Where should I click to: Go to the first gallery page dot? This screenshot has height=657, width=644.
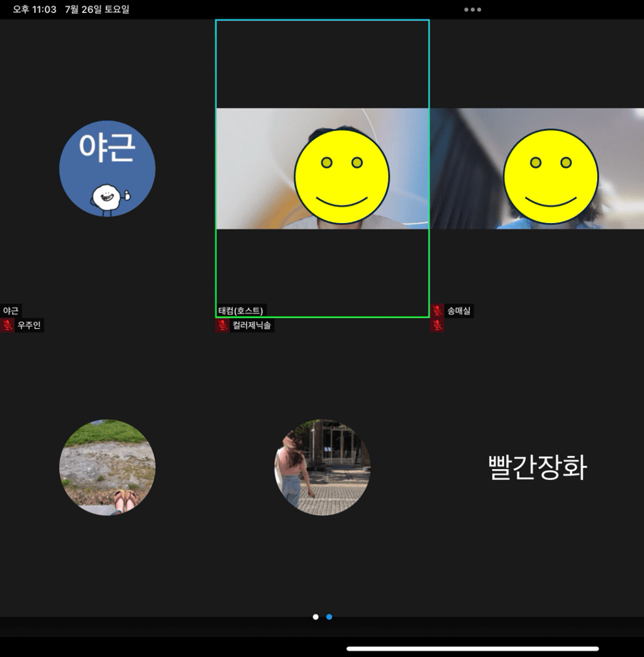coord(315,617)
